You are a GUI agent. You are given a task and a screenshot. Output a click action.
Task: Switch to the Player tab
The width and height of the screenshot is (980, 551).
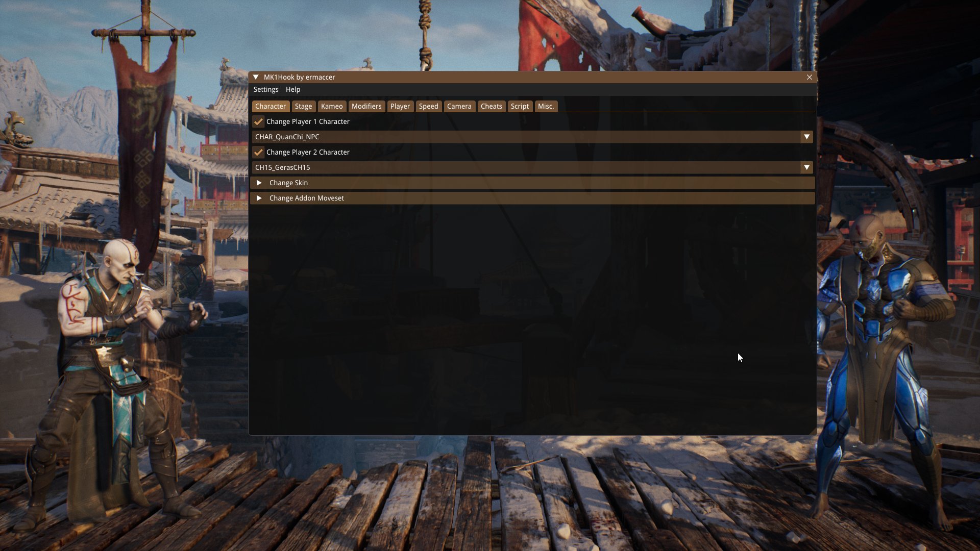pyautogui.click(x=400, y=106)
